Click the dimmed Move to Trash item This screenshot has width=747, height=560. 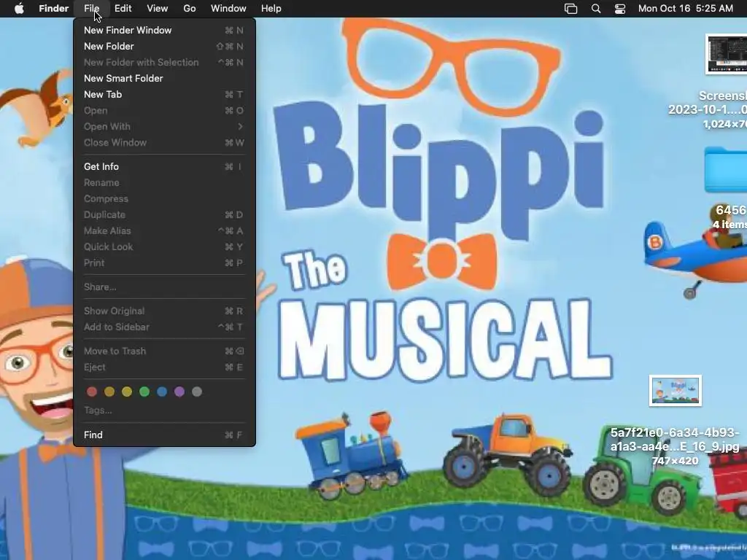pyautogui.click(x=164, y=351)
